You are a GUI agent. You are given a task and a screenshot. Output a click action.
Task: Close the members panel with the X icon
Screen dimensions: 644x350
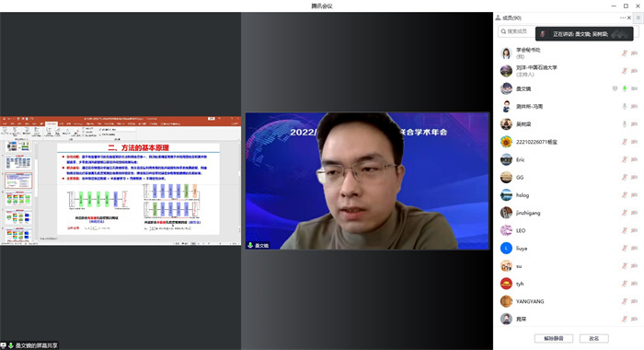pos(629,17)
